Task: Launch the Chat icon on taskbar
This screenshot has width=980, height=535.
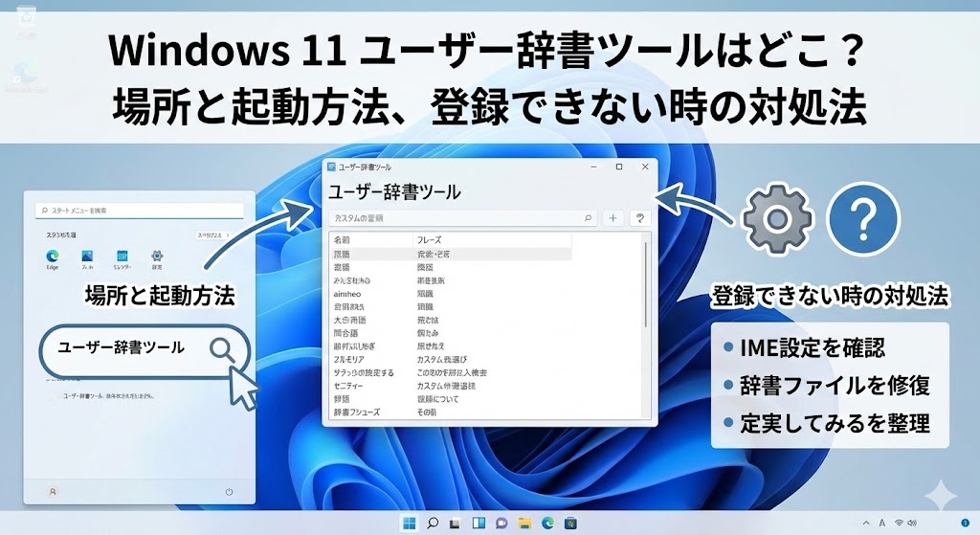Action: (x=501, y=524)
